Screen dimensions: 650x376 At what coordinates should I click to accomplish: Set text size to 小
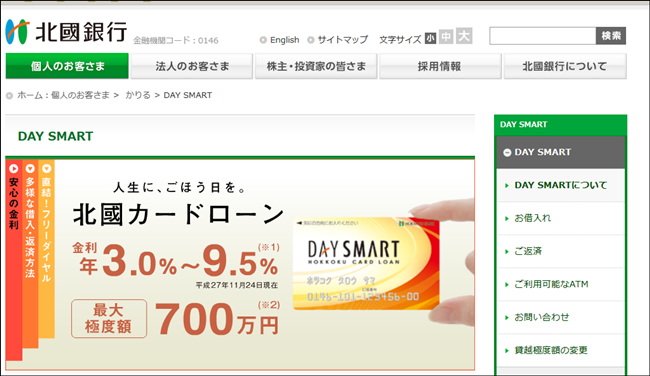point(430,38)
